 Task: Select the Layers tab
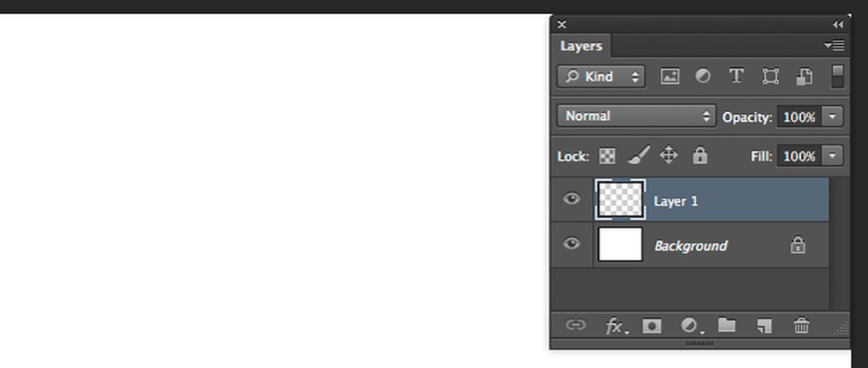581,46
